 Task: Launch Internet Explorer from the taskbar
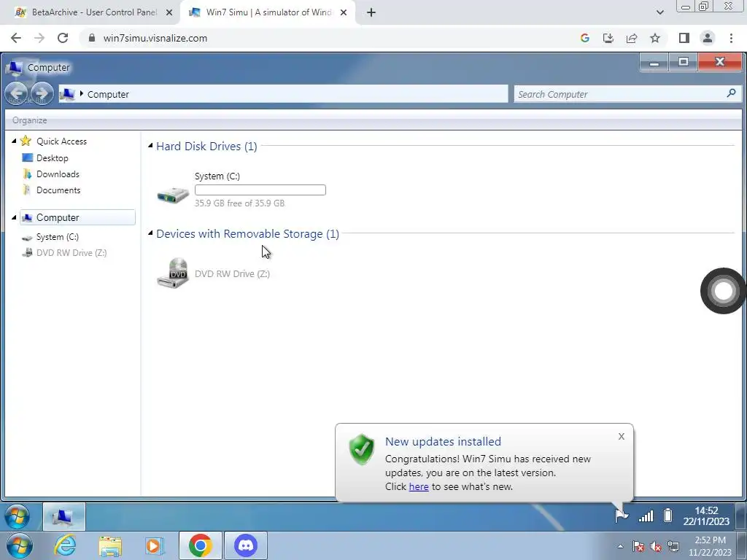tap(65, 545)
